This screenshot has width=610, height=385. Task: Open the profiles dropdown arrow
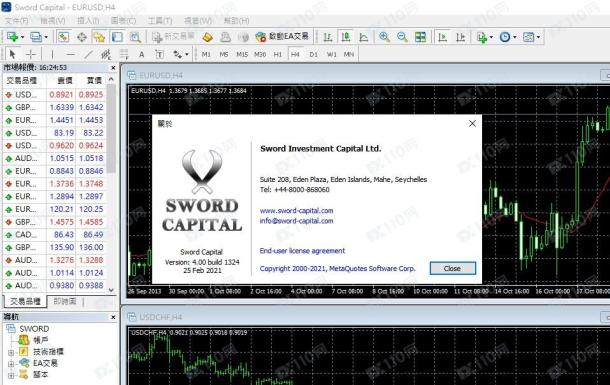coord(46,37)
